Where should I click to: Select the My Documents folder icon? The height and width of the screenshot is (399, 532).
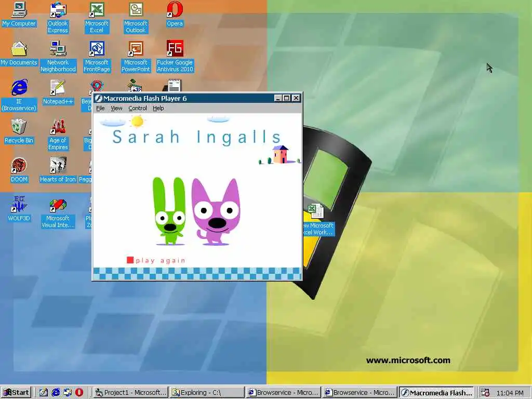[x=19, y=54]
